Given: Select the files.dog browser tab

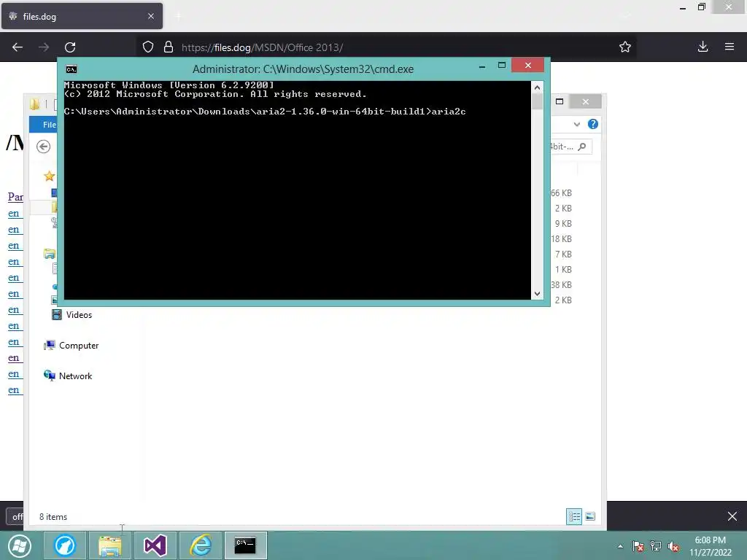Looking at the screenshot, I should [82, 16].
